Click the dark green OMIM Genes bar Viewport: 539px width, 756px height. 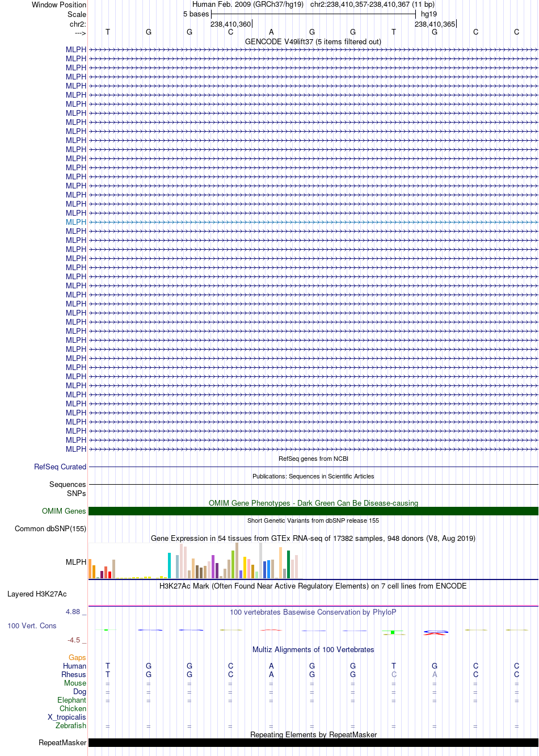tap(313, 511)
